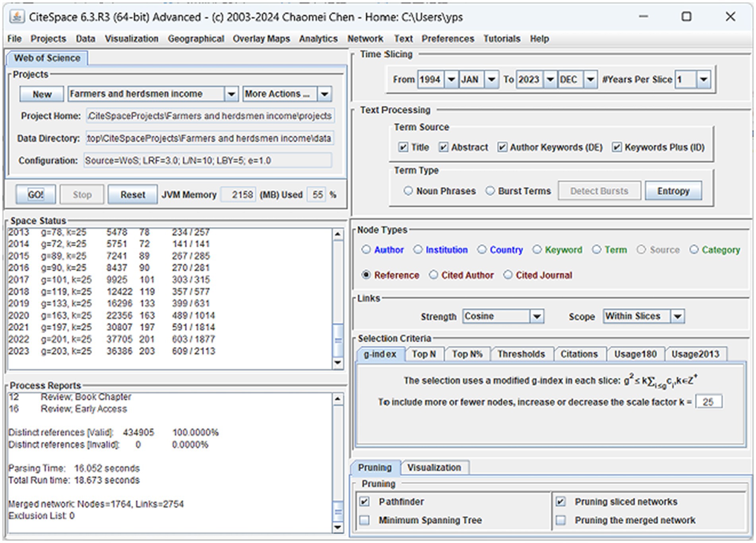This screenshot has height=543, width=756.
Task: Click the Project Home path field
Action: 210,116
